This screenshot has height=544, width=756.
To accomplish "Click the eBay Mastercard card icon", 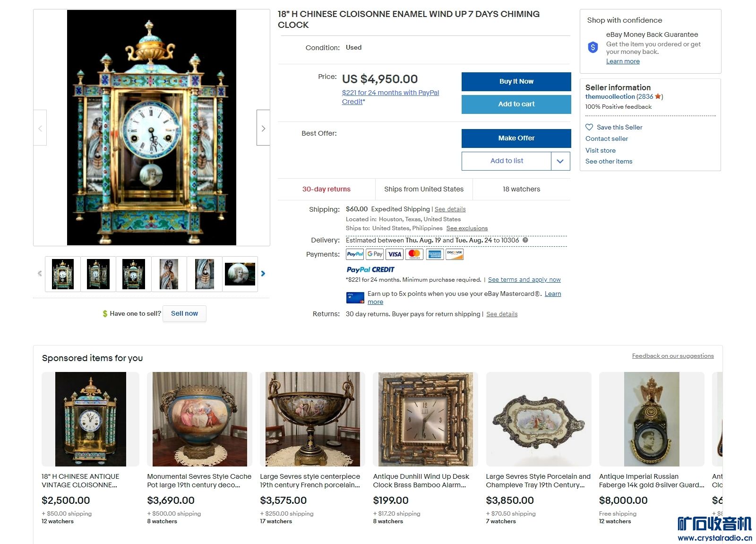I will click(355, 297).
